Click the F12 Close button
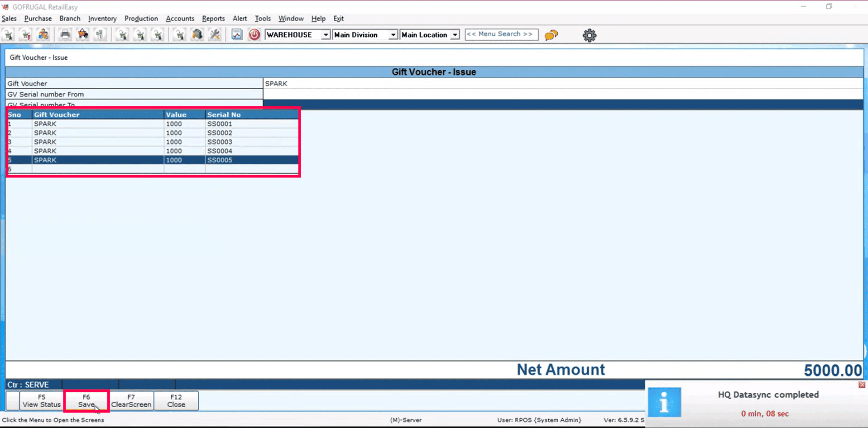The height and width of the screenshot is (428, 868). coord(176,401)
